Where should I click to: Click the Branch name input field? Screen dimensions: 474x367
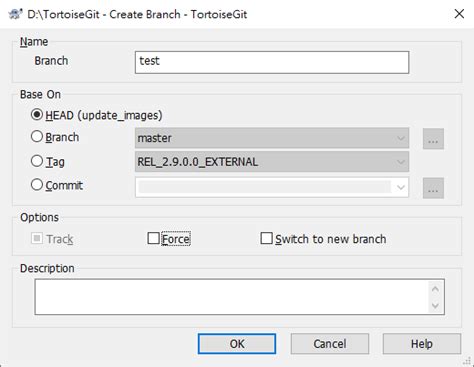coord(272,62)
